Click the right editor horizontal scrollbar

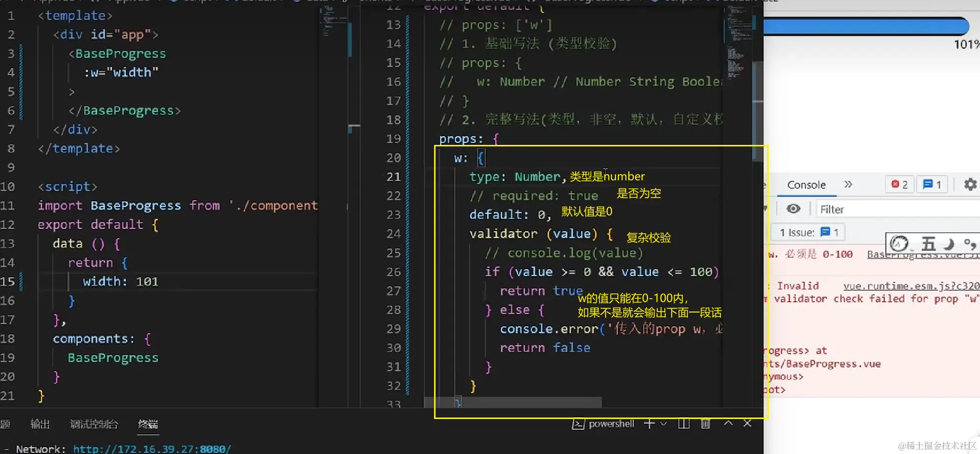(x=512, y=402)
